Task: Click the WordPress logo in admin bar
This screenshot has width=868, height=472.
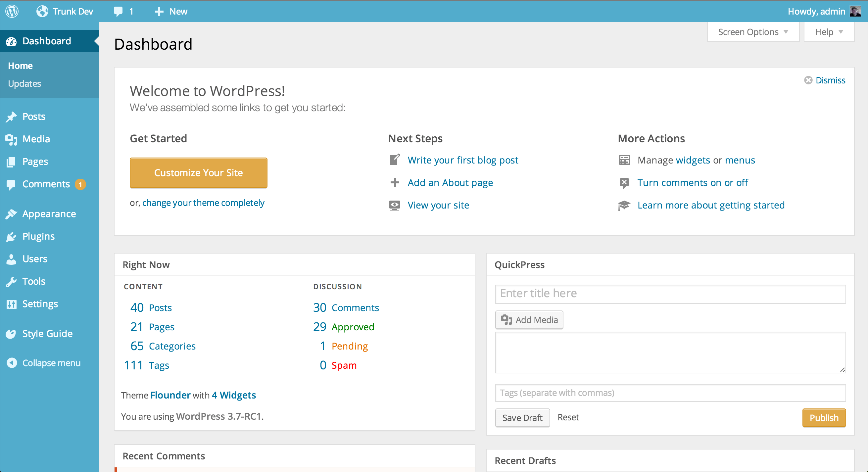Action: click(x=12, y=11)
